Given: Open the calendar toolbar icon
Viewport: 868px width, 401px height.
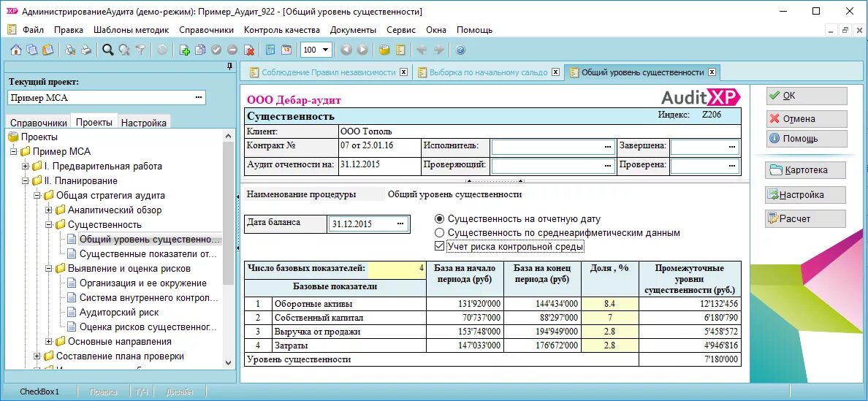Looking at the screenshot, I should pyautogui.click(x=286, y=50).
